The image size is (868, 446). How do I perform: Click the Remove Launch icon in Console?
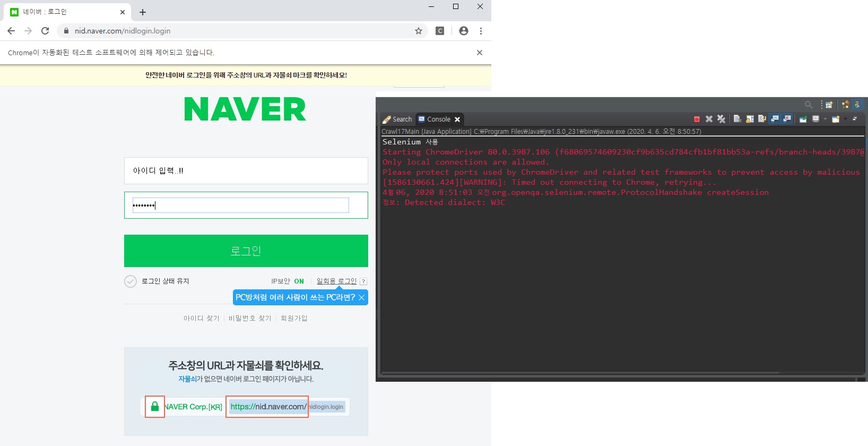tap(709, 119)
